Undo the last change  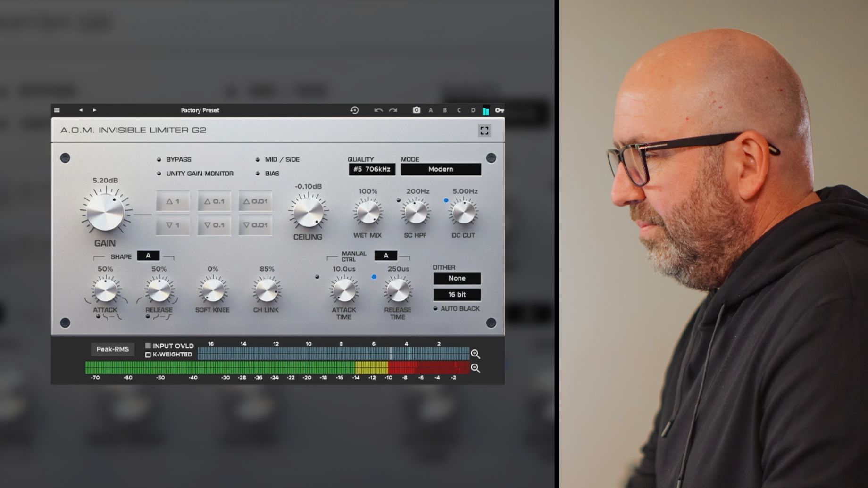pos(378,110)
